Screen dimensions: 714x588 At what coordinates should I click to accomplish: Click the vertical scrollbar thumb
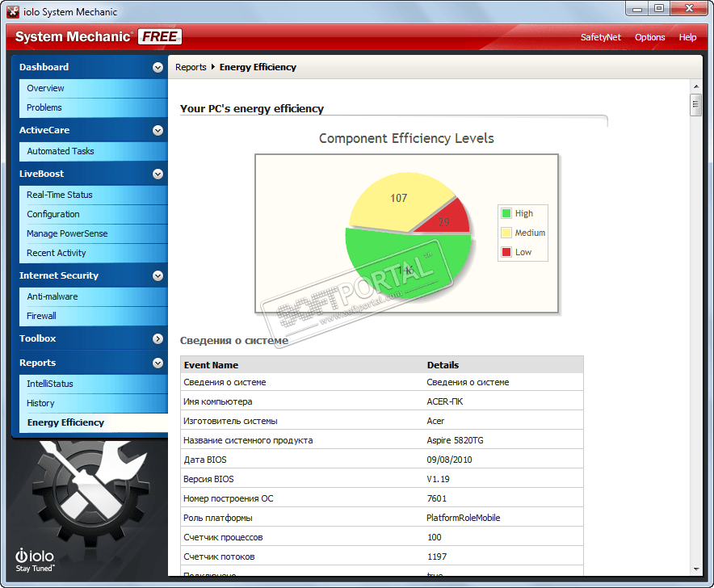coord(695,105)
